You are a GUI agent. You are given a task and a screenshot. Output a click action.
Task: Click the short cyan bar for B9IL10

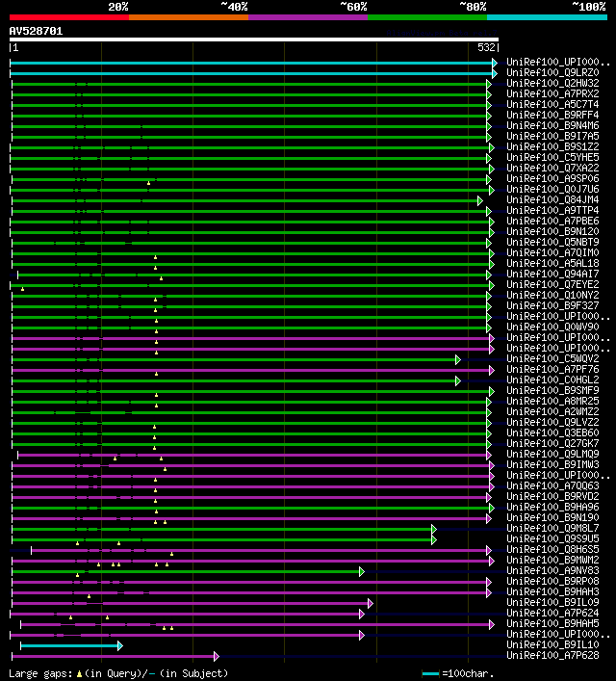point(69,645)
